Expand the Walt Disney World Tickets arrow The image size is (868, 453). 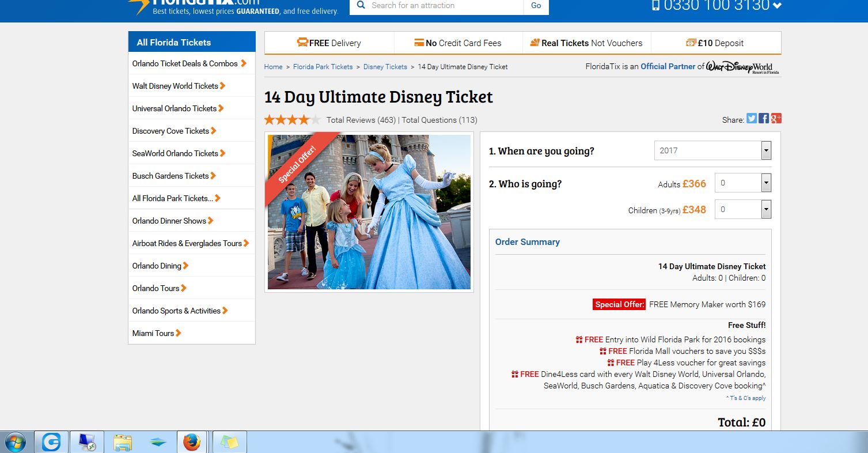point(222,86)
